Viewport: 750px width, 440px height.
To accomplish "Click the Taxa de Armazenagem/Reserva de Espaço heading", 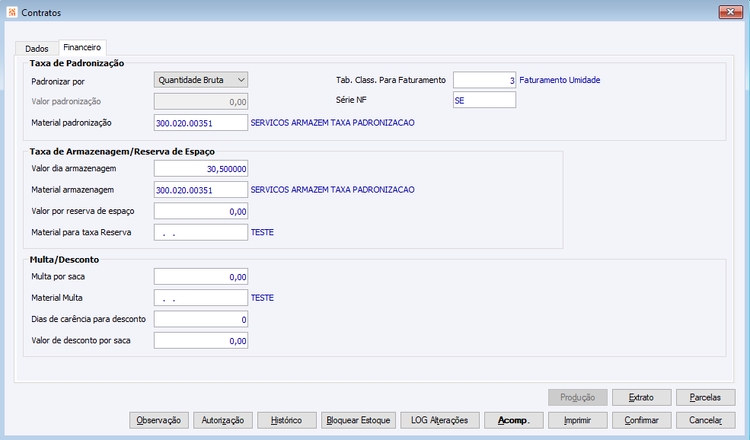I will (x=122, y=152).
